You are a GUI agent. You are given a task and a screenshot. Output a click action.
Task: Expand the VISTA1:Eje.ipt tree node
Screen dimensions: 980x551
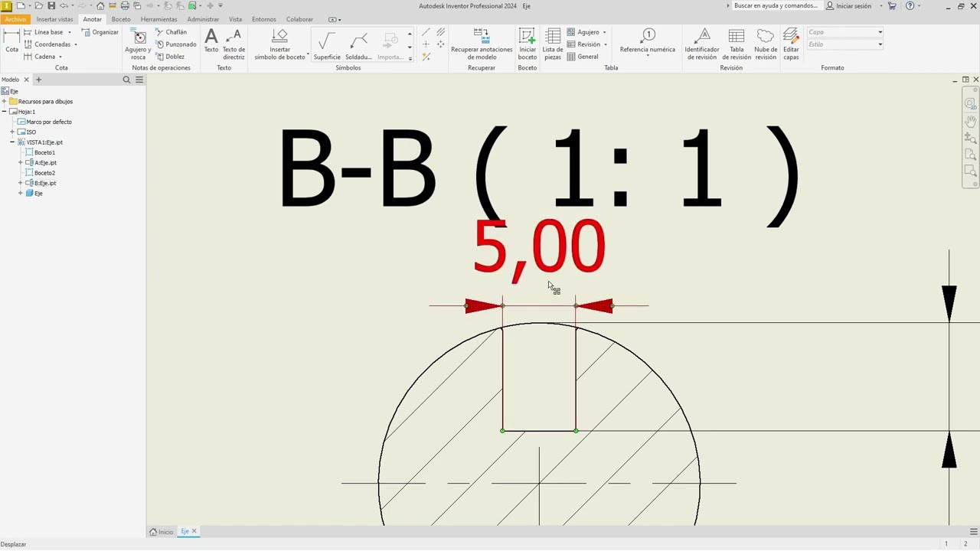click(x=12, y=142)
